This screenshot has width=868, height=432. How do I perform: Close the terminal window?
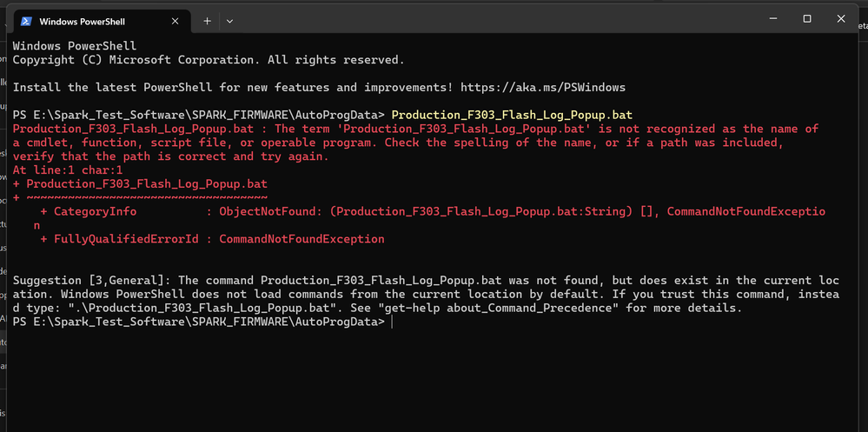(x=846, y=19)
